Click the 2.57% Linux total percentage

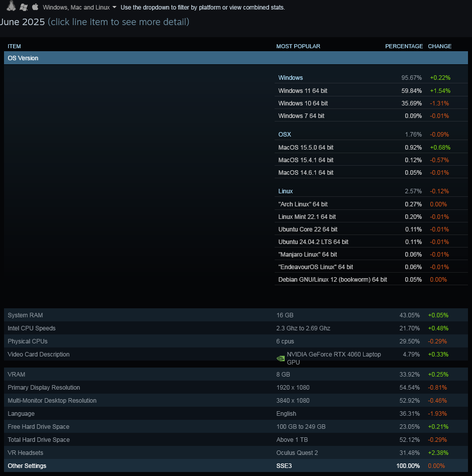click(x=413, y=191)
